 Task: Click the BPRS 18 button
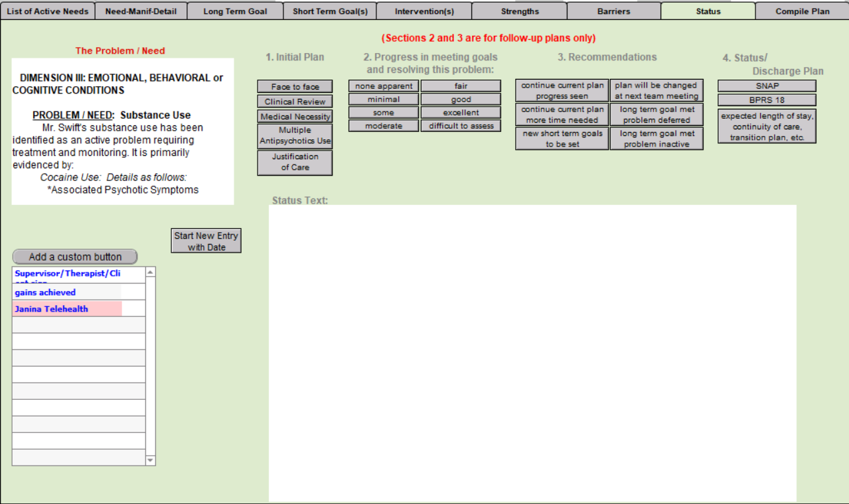767,100
